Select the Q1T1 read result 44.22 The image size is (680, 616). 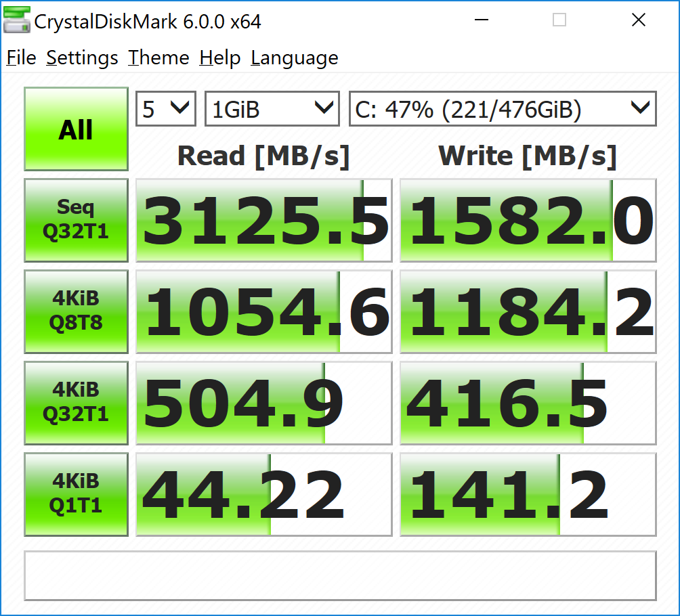click(264, 495)
